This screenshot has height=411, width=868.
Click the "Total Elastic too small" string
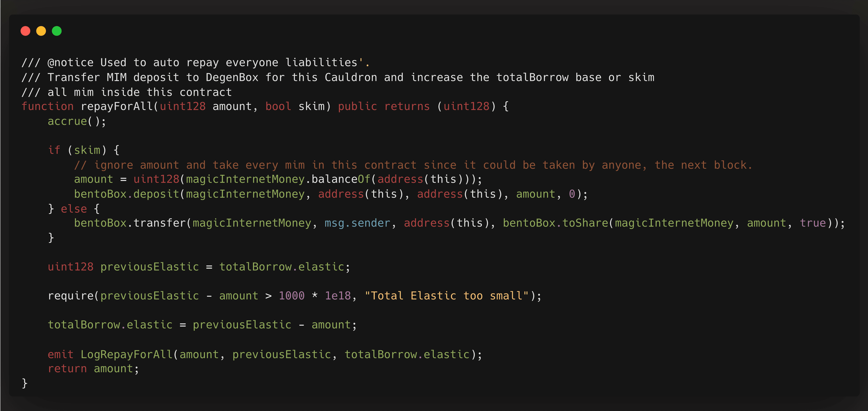(446, 296)
